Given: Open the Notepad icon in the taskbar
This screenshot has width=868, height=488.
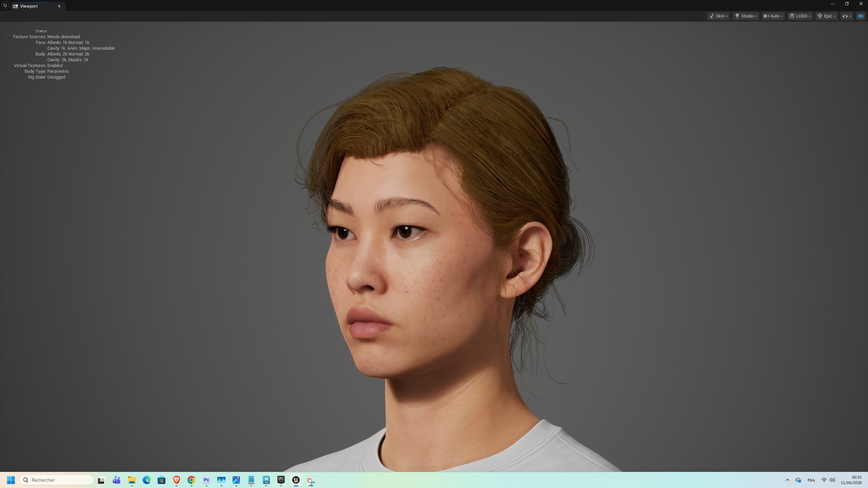Looking at the screenshot, I should point(251,480).
